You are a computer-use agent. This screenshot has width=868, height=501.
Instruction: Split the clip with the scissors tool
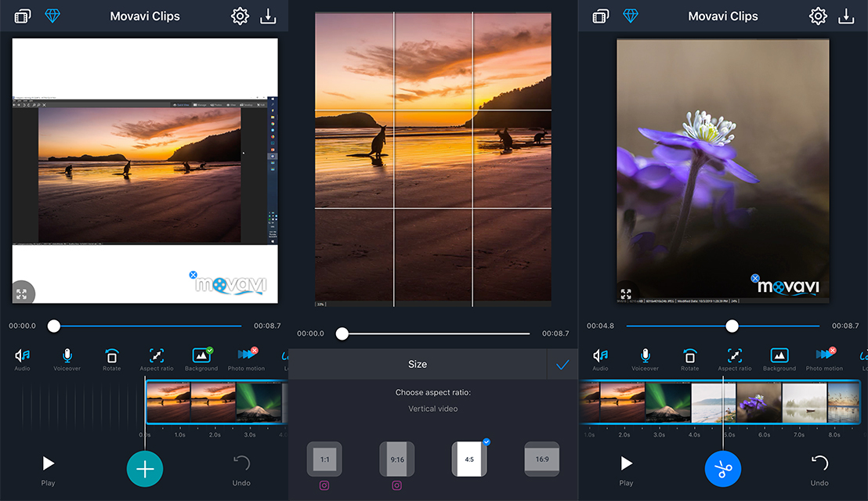[722, 468]
